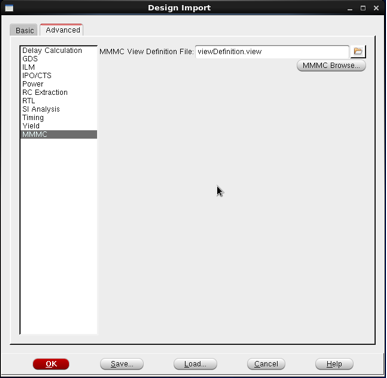Pick the Yield entry

pyautogui.click(x=59, y=126)
